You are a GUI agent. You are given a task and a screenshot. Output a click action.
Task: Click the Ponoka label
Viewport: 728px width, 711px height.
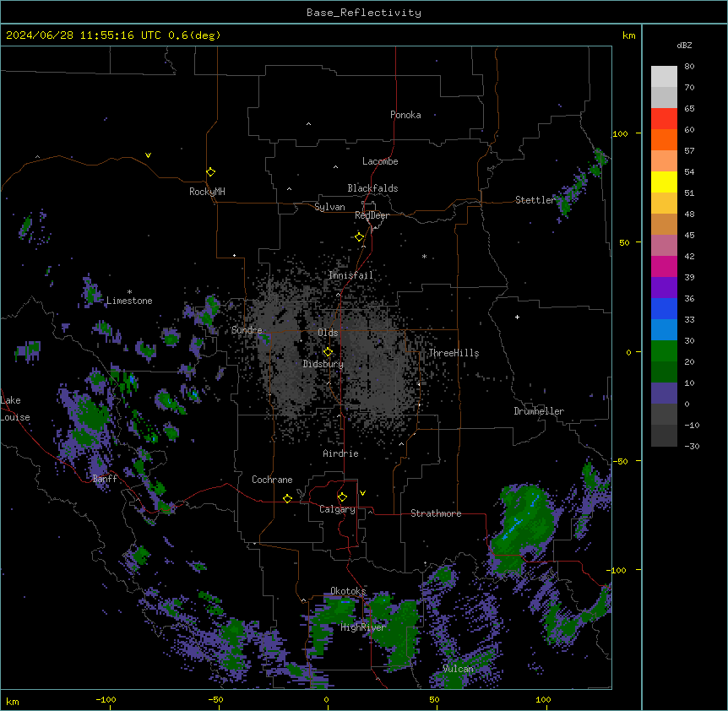click(x=405, y=115)
